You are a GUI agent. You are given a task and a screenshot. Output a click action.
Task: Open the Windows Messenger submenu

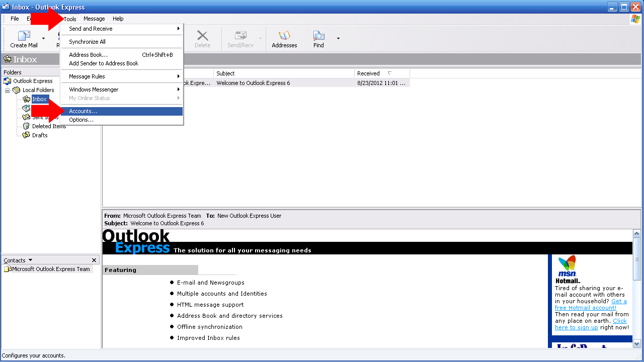(122, 89)
